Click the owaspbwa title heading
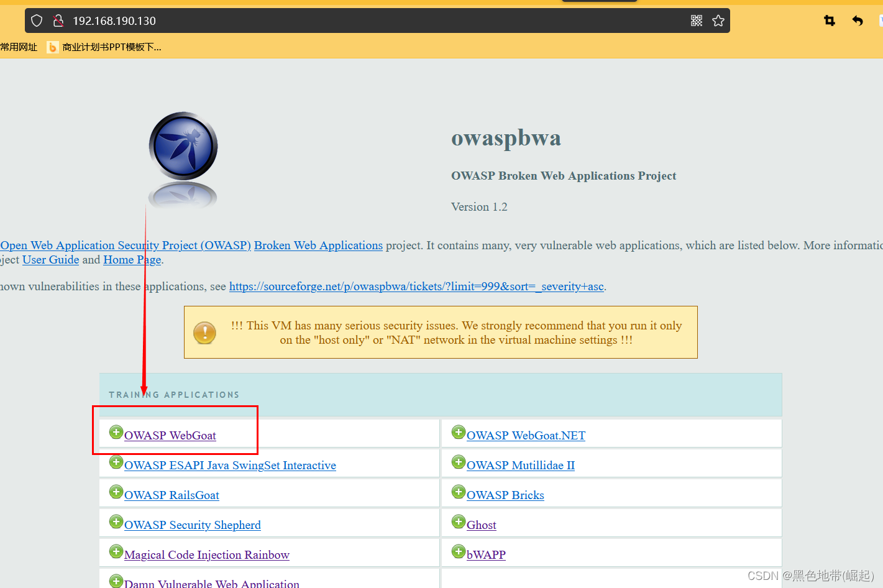 (x=506, y=138)
